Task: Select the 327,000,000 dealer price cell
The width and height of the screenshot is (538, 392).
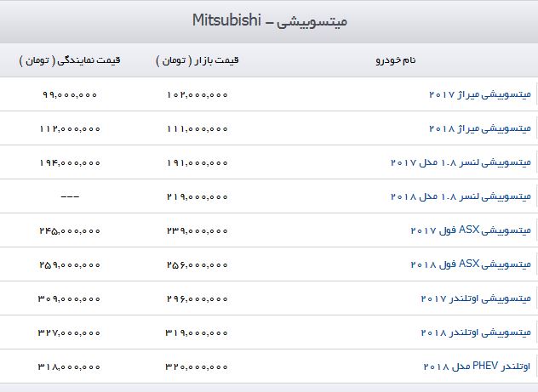Action: (x=69, y=332)
